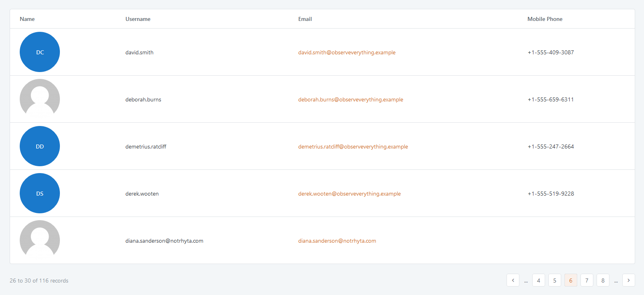Jump to page 8
Screen dimensions: 644x295
coord(603,280)
